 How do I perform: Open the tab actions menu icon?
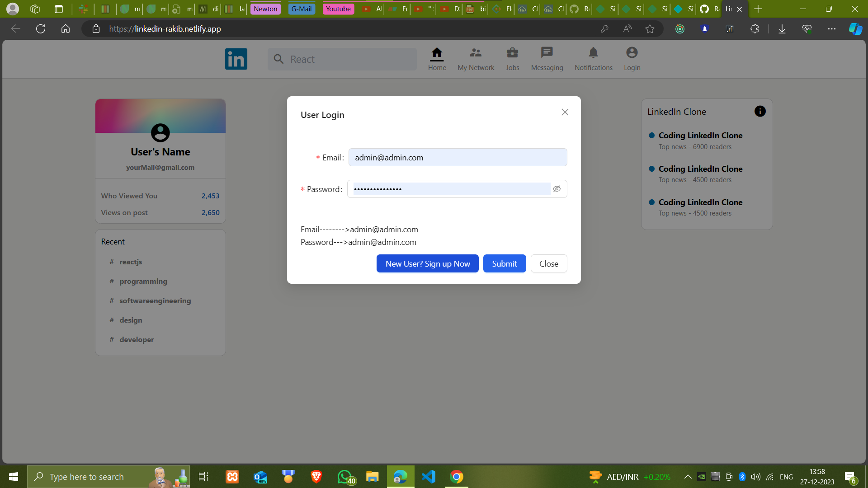[x=58, y=9]
